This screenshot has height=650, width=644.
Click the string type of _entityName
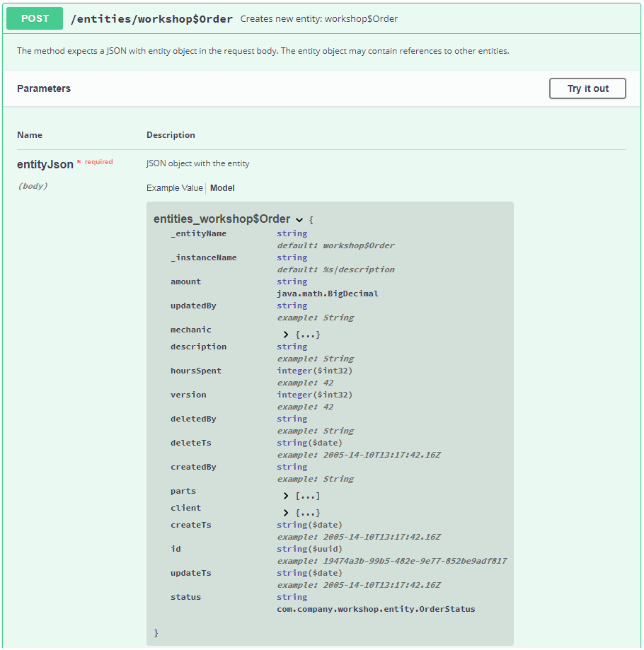292,233
